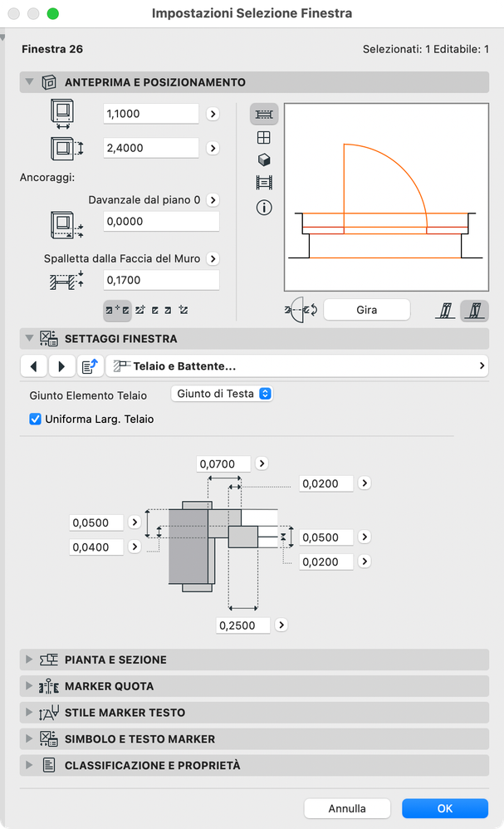504x829 pixels.
Task: Click reveal depth field showing 0,1700
Action: tap(161, 280)
